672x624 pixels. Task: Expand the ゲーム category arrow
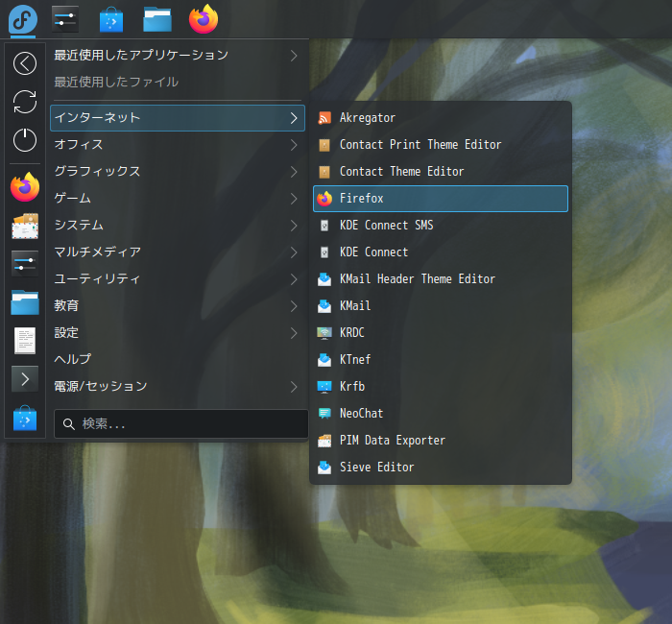point(294,199)
